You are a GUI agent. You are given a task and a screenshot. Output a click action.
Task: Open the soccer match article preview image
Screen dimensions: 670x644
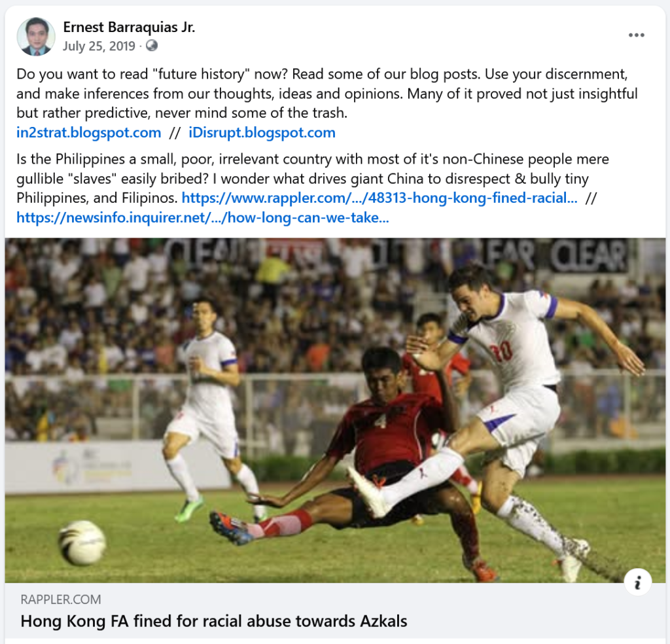pyautogui.click(x=335, y=410)
